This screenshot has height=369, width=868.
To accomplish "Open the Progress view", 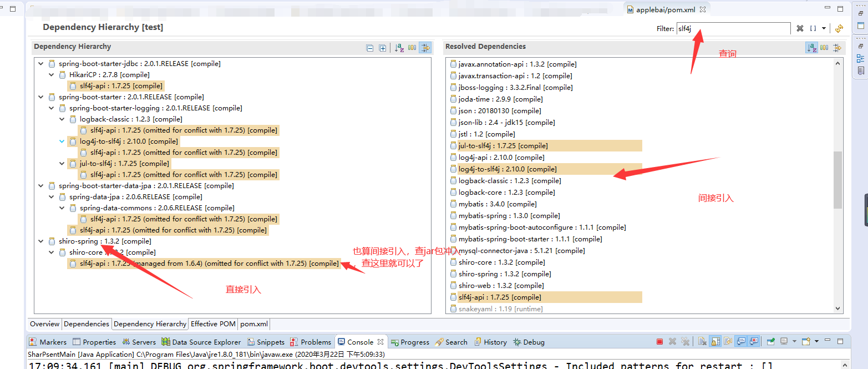I will tap(410, 342).
